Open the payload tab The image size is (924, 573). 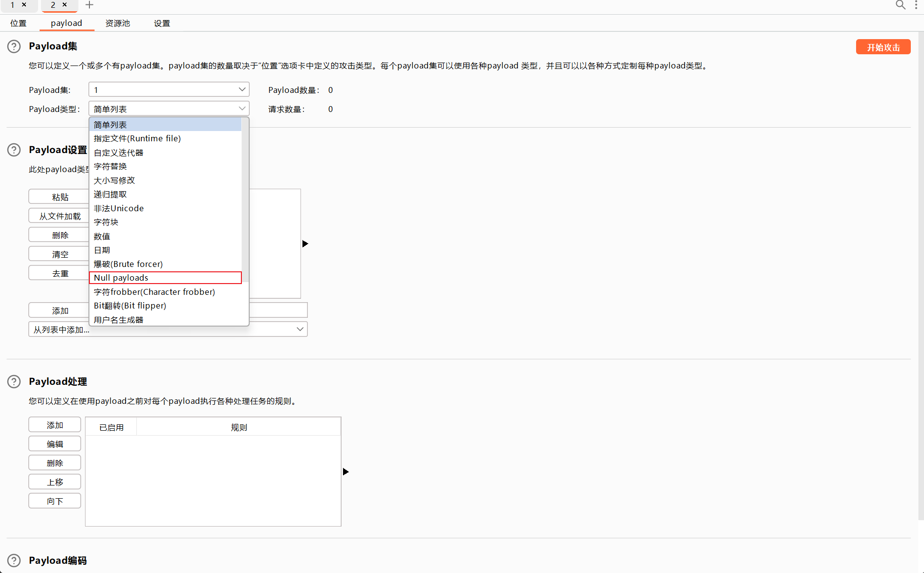(x=66, y=23)
